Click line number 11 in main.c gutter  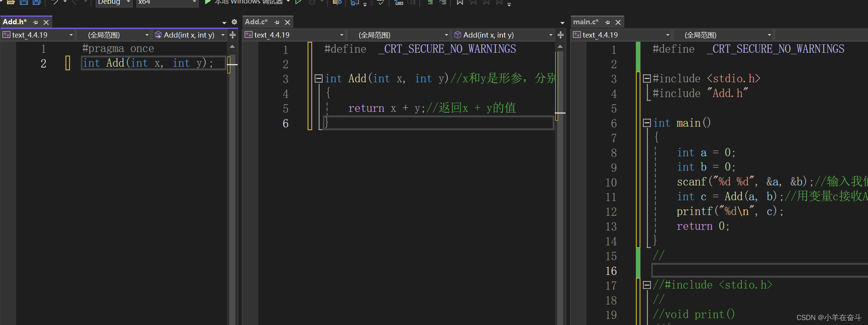coord(611,197)
